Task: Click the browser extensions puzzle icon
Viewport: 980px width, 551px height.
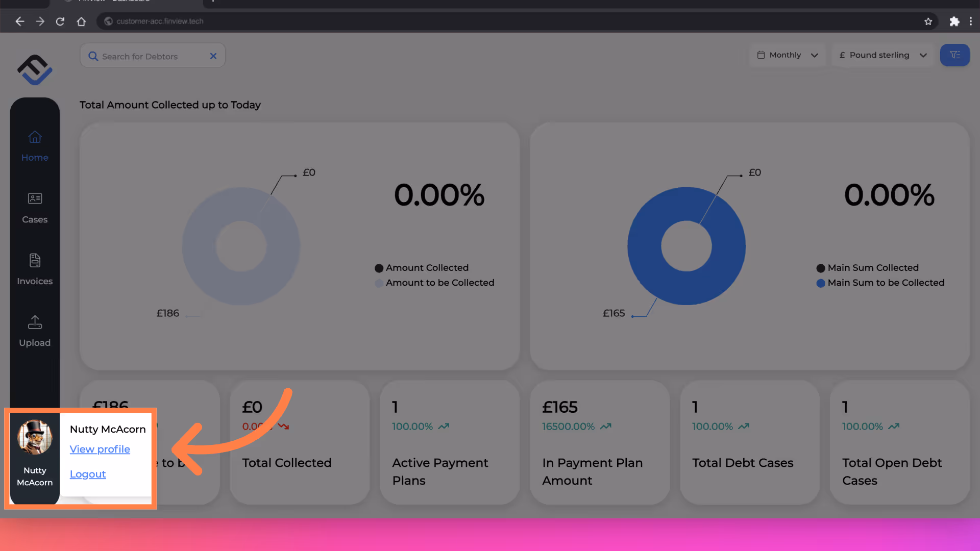Action: pyautogui.click(x=954, y=21)
